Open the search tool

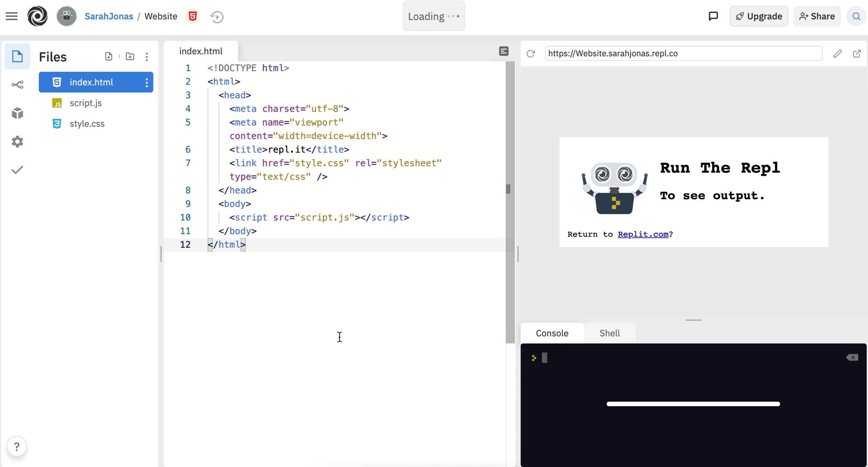[x=856, y=16]
